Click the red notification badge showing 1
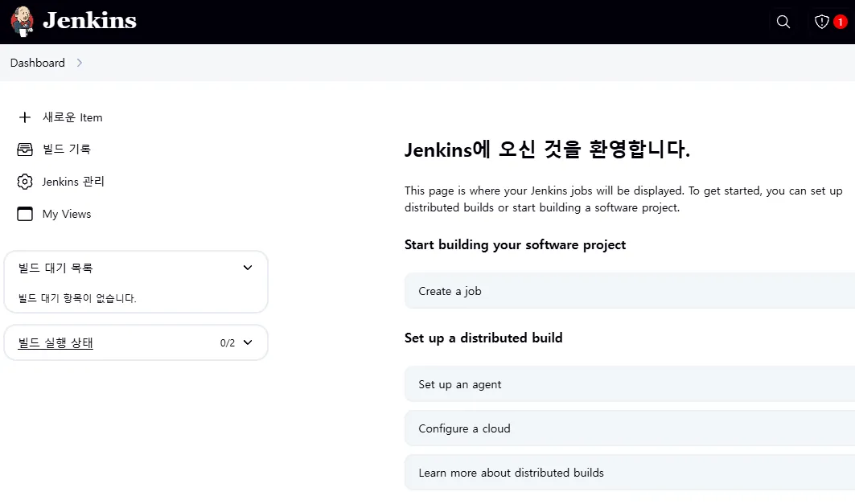 click(x=841, y=22)
